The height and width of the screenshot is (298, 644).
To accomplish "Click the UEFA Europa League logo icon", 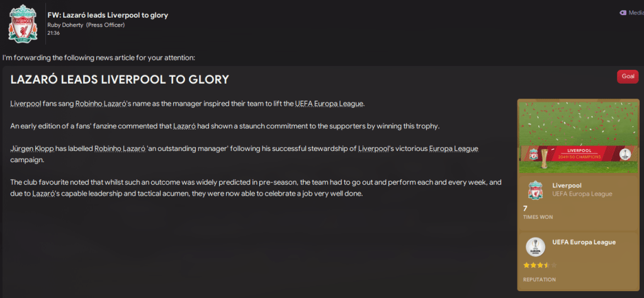I will [x=535, y=246].
